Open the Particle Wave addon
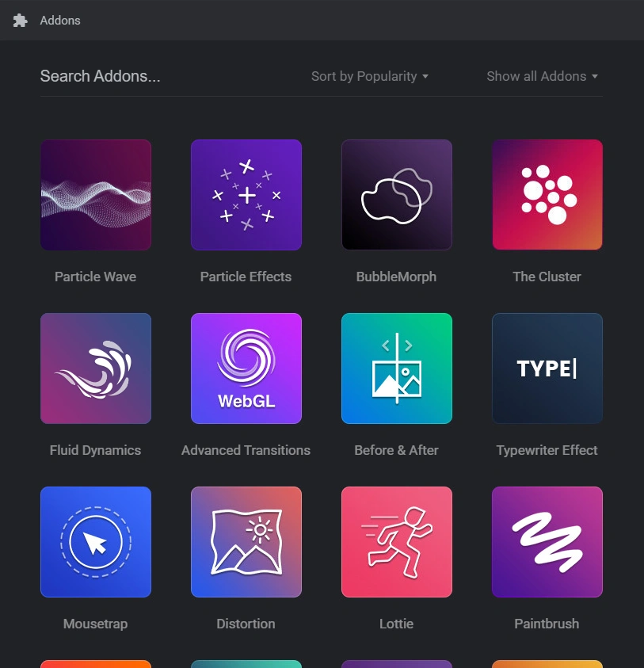644x668 pixels. click(x=95, y=195)
